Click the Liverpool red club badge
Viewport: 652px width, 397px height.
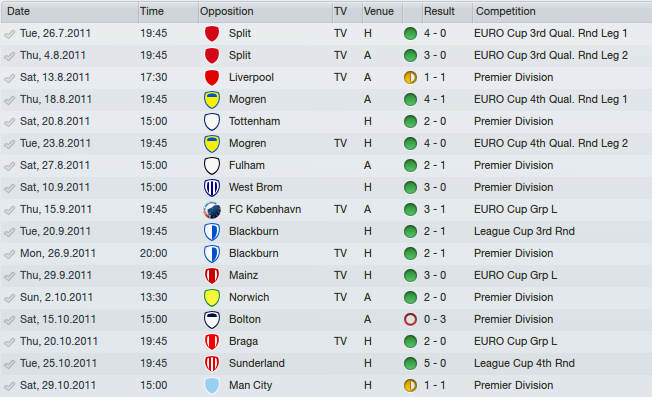[212, 77]
